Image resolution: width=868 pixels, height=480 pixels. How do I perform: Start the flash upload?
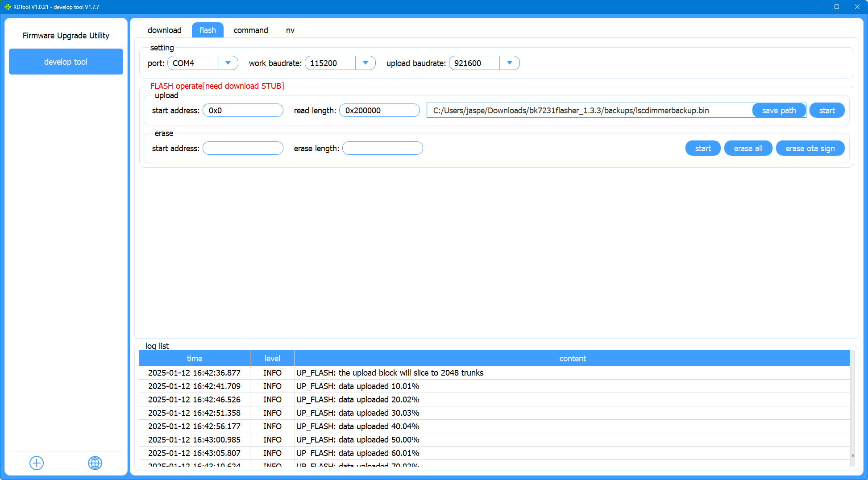coord(827,110)
